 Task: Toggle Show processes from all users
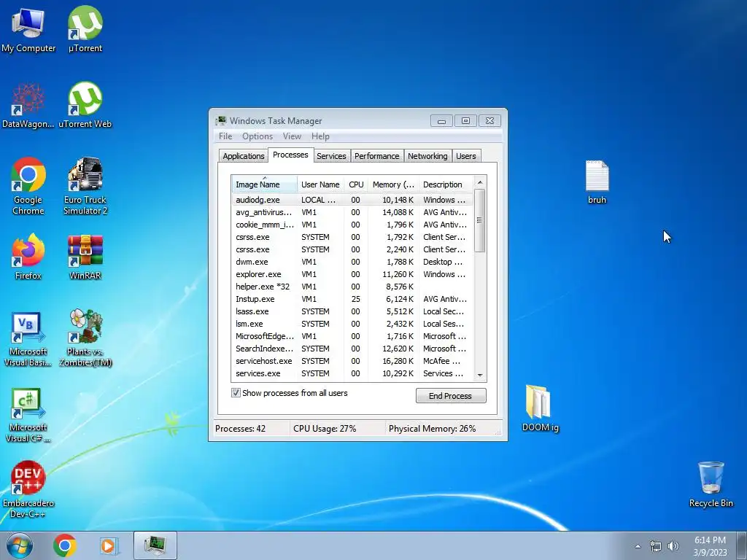tap(236, 393)
